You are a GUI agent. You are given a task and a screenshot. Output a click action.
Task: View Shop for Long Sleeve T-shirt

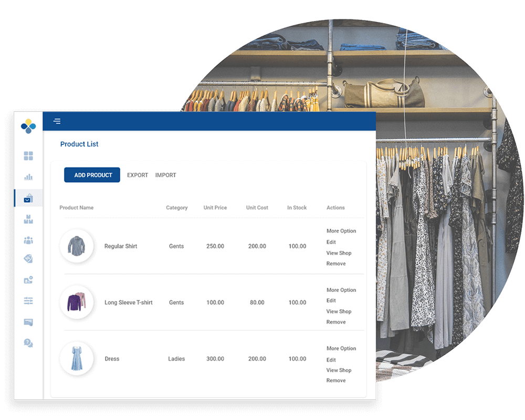[339, 311]
